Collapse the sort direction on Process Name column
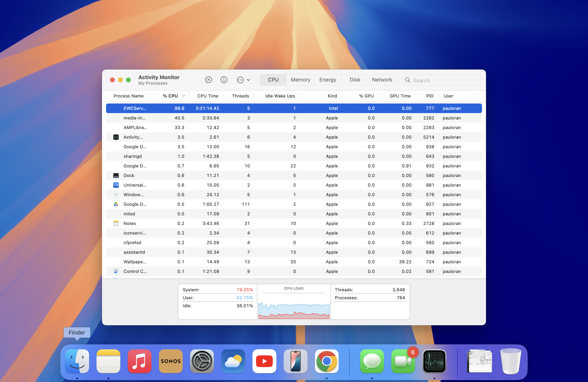 click(x=128, y=96)
